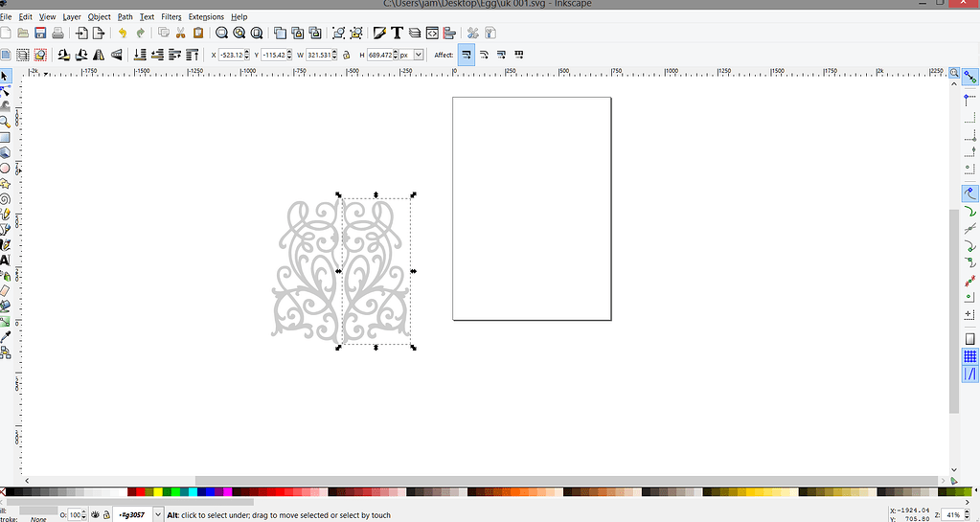Screen dimensions: 980x522
Task: Open the Path menu
Action: pyautogui.click(x=125, y=17)
